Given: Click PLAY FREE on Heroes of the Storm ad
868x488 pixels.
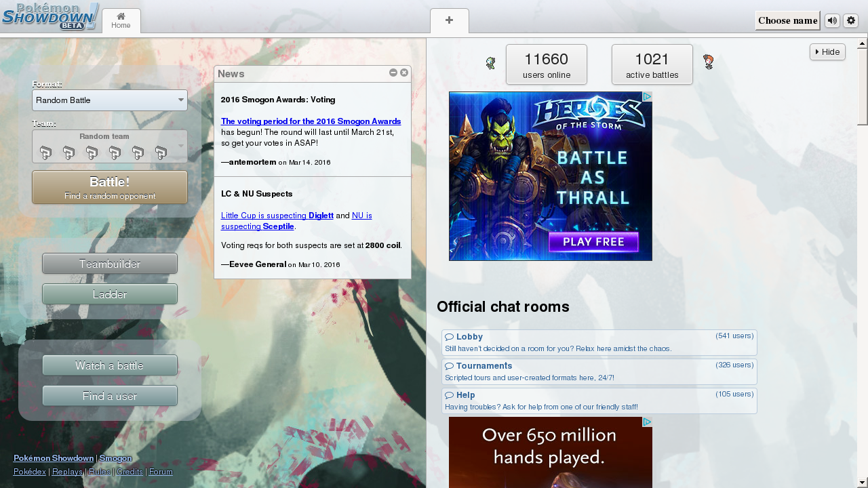Looking at the screenshot, I should pyautogui.click(x=594, y=242).
